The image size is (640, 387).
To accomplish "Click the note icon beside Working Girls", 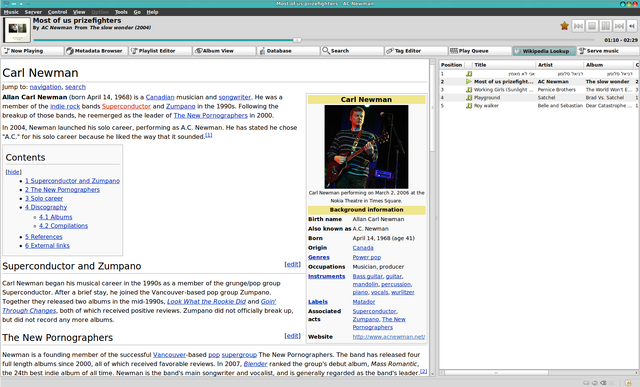I will (469, 89).
